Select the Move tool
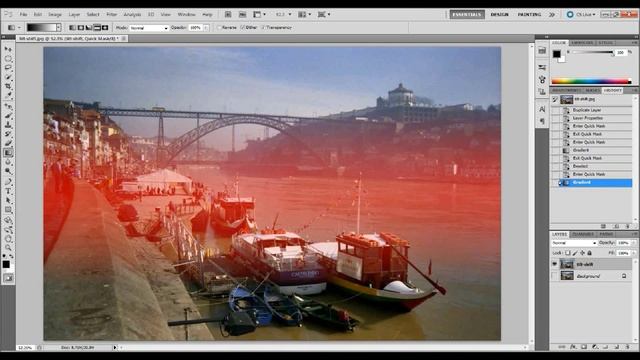This screenshot has height=360, width=640. pyautogui.click(x=8, y=49)
